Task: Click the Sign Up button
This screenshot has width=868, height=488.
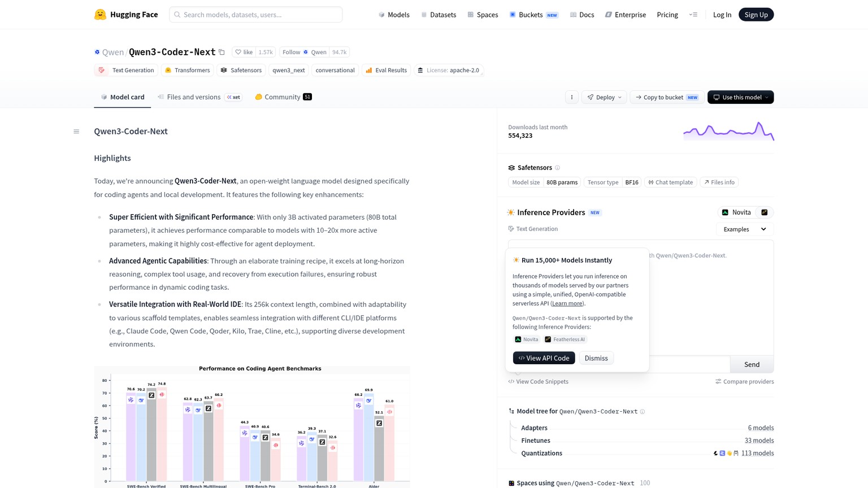Action: [x=756, y=15]
